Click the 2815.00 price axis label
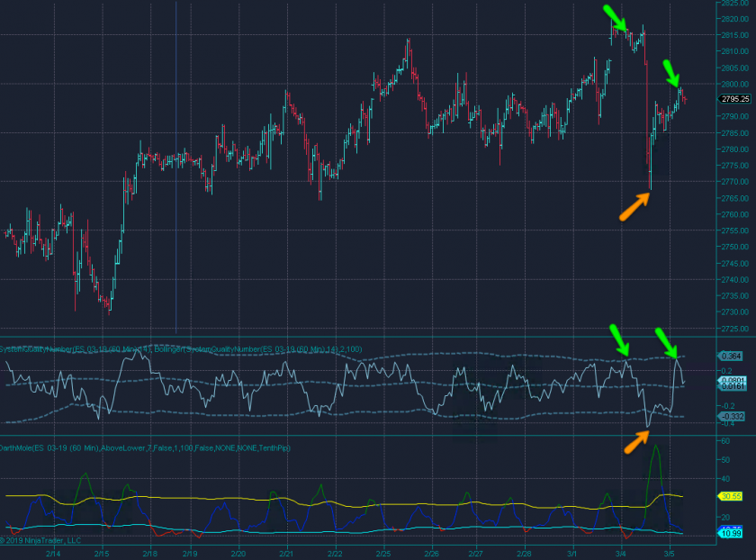The height and width of the screenshot is (560, 756). pos(735,35)
